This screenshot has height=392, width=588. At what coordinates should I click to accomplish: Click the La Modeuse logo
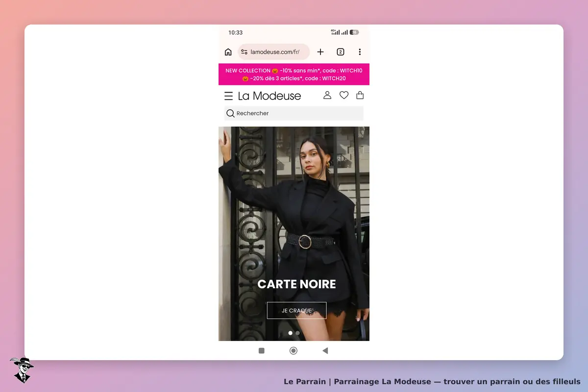click(269, 96)
